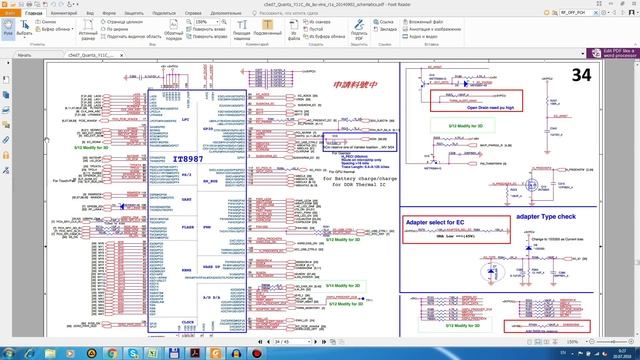The image size is (640, 360).
Task: Create a blank (Пустой) PDF
Action: tap(313, 29)
